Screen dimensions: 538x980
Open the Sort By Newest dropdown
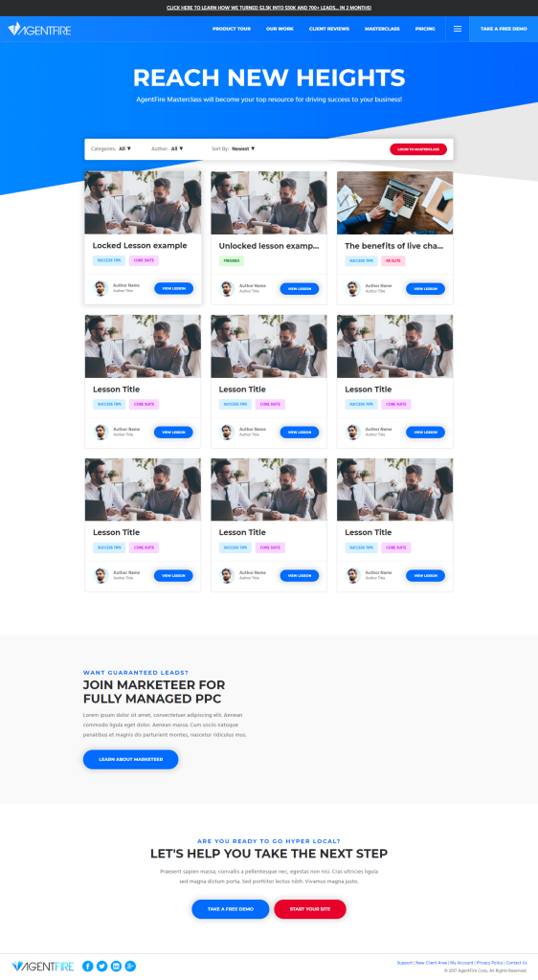click(243, 148)
